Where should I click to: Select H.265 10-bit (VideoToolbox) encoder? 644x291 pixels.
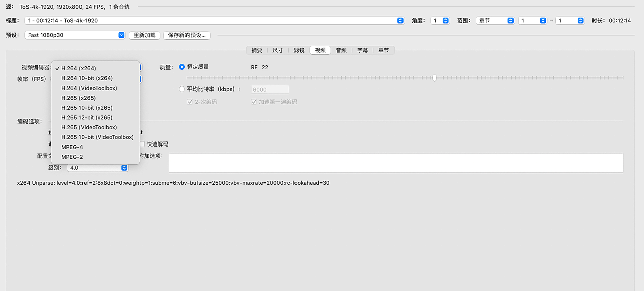click(98, 137)
